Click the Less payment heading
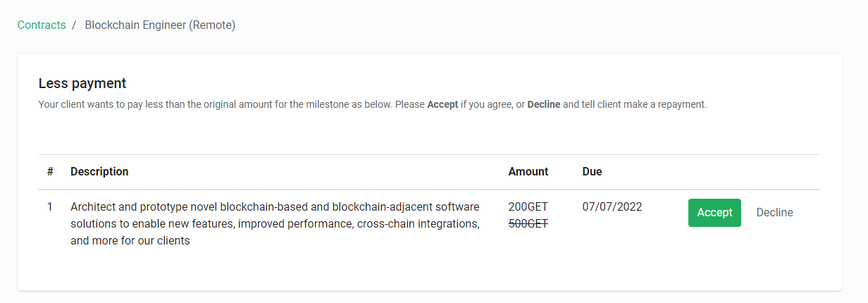Screen dimensions: 868x303 82,83
